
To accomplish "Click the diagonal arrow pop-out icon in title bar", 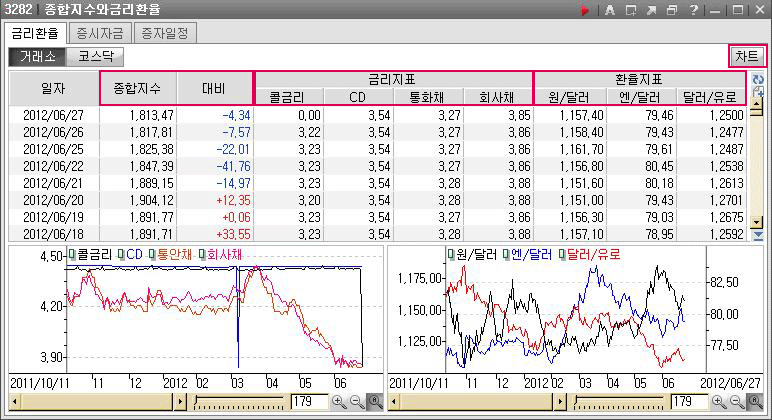I will tap(651, 10).
